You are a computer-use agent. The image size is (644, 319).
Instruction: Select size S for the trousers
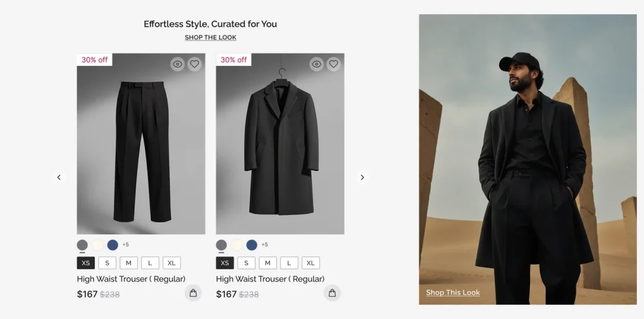tap(107, 263)
